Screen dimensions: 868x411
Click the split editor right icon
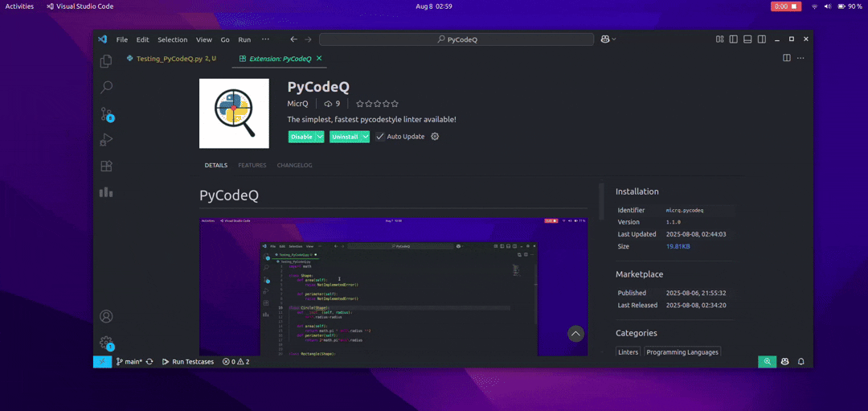tap(787, 58)
